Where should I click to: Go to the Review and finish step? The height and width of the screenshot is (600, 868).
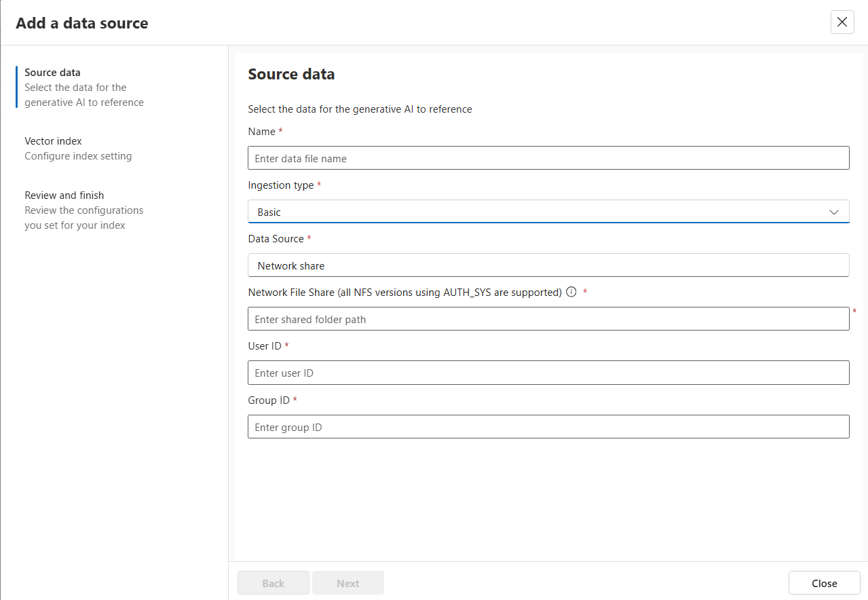pyautogui.click(x=64, y=195)
